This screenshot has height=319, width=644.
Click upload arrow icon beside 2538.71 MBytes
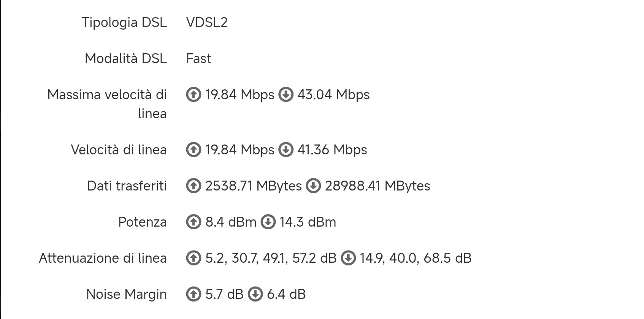click(x=194, y=186)
